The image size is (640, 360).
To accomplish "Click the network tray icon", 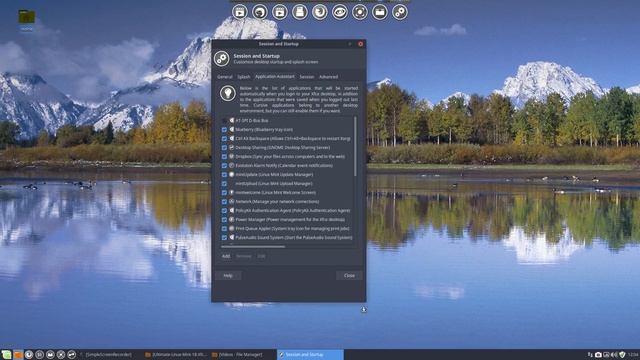I will click(590, 355).
